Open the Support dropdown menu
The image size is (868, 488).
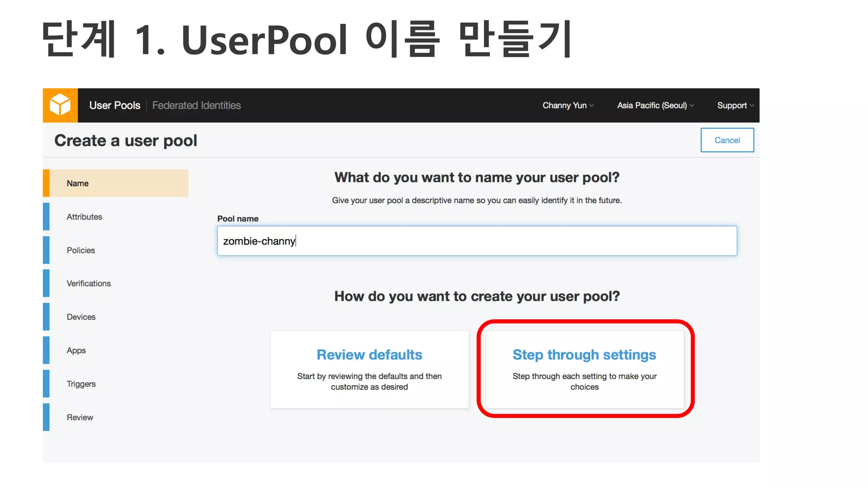(x=735, y=105)
